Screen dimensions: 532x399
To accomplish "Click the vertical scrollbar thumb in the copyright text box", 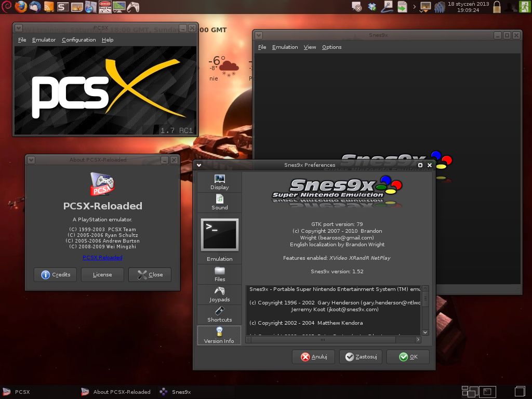I will 425,299.
